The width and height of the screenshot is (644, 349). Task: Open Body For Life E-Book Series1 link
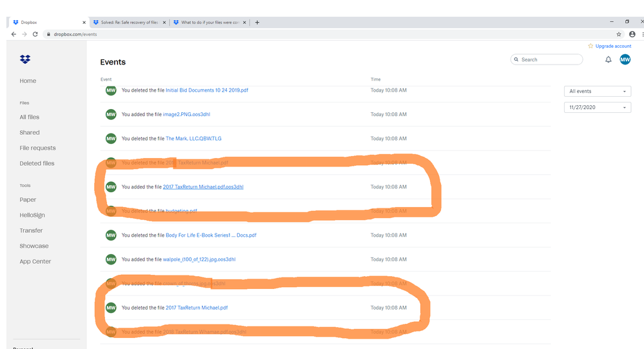(211, 235)
